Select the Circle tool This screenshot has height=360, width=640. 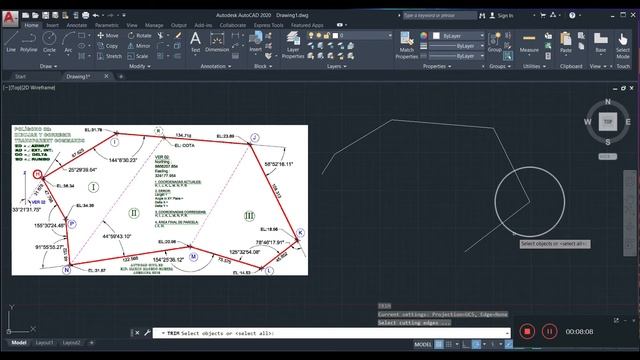click(x=49, y=42)
